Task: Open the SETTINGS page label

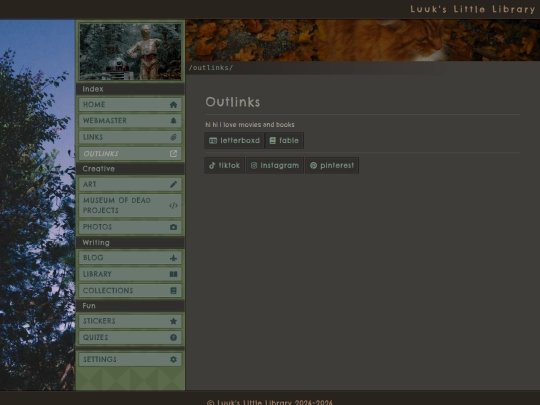Action: click(100, 360)
